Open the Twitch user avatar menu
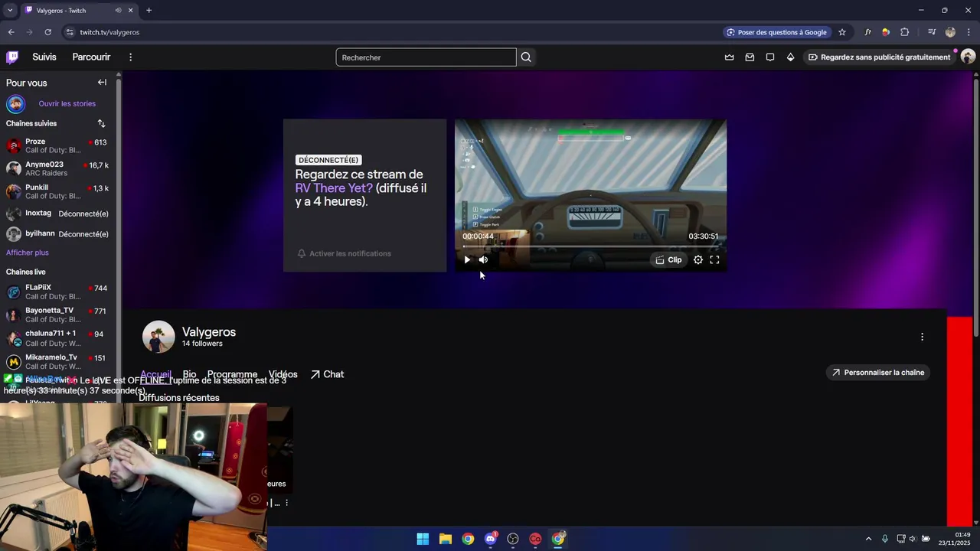Image resolution: width=980 pixels, height=551 pixels. 968,57
